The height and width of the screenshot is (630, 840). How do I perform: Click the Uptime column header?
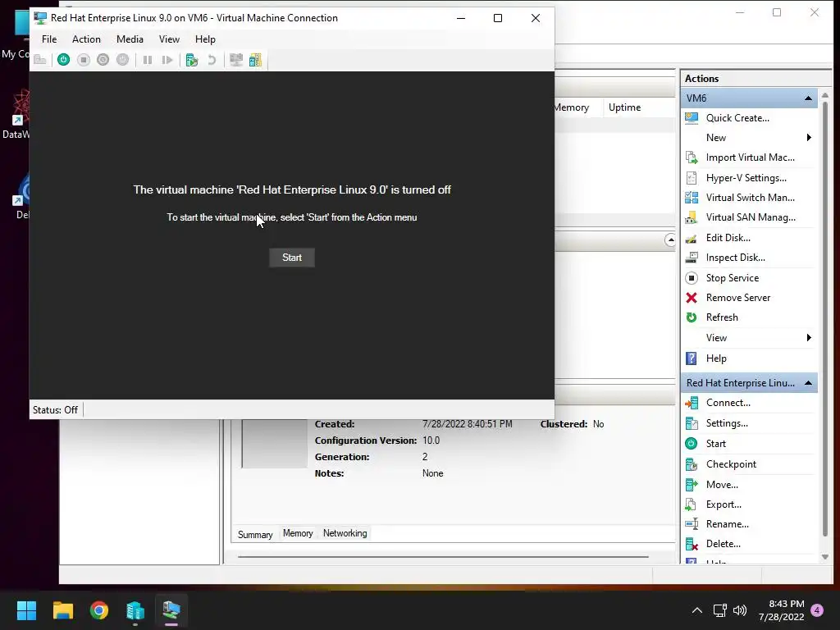coord(638,107)
